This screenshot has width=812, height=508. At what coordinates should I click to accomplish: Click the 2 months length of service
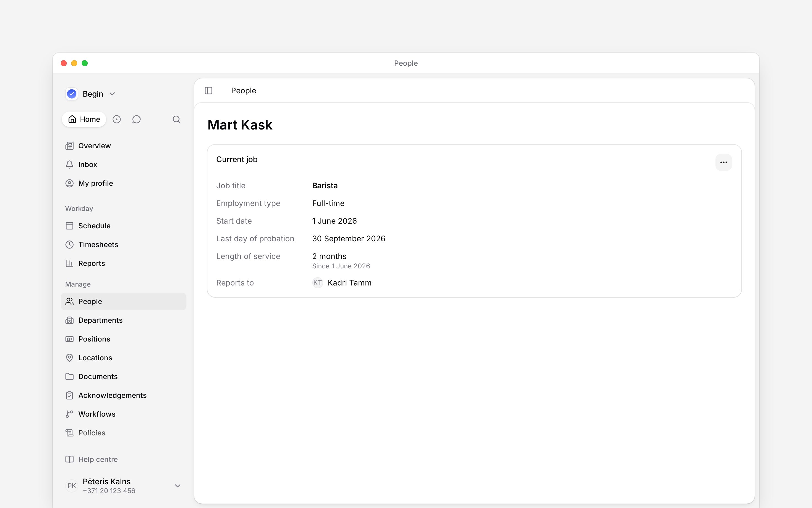tap(329, 256)
